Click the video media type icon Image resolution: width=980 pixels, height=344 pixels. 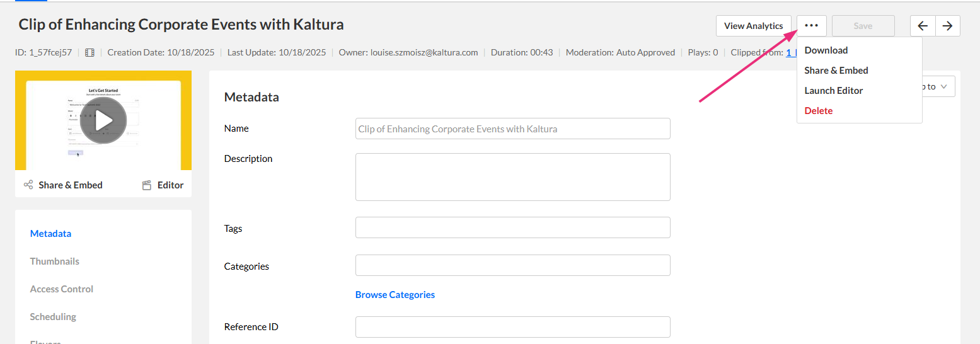[89, 53]
